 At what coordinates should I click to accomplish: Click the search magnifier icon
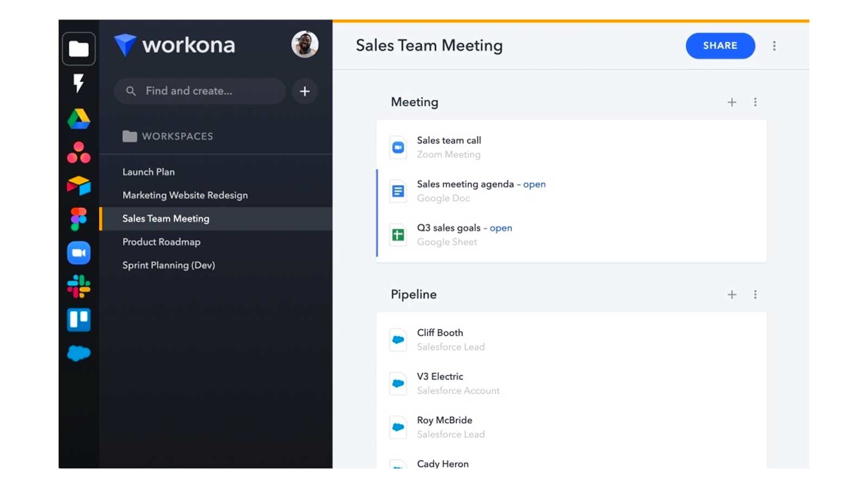click(131, 91)
